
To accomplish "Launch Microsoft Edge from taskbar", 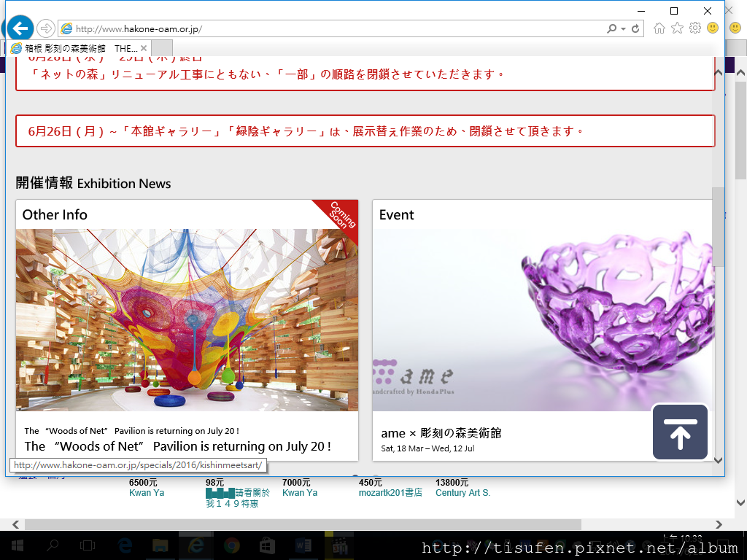I will pos(125,545).
